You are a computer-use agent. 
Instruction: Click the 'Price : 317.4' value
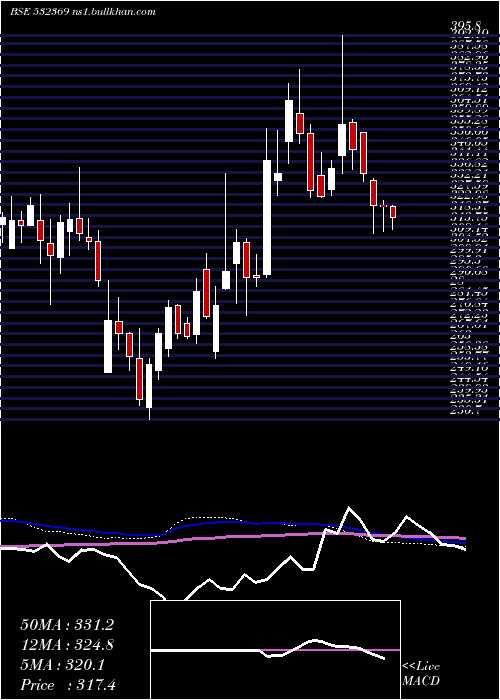68,685
